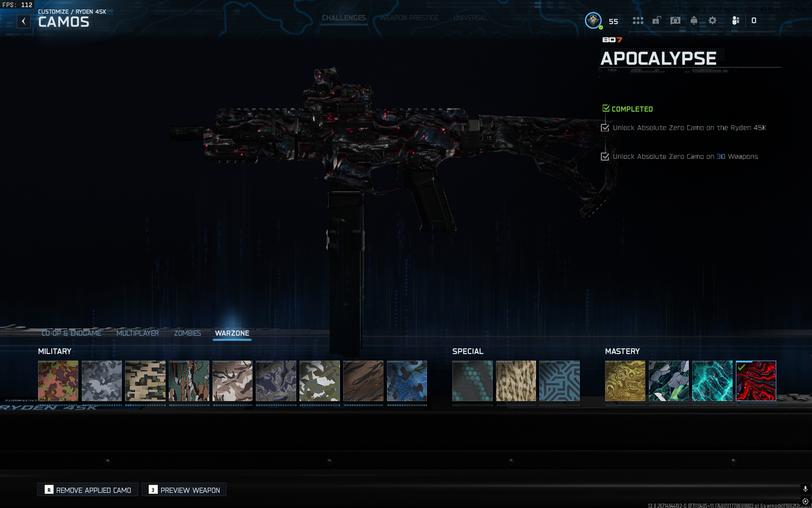Select the red Apocalypse Mastery camo
Viewport: 812px width, 508px height.
coord(756,381)
